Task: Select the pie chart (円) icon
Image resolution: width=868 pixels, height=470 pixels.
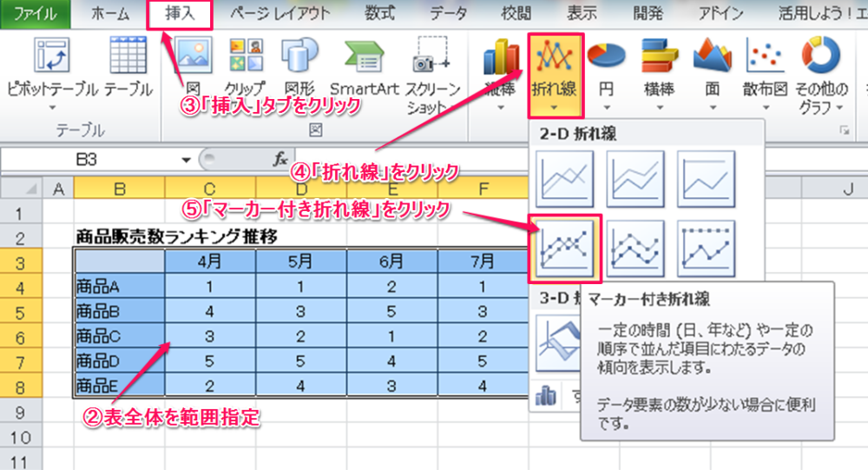Action: [x=605, y=57]
